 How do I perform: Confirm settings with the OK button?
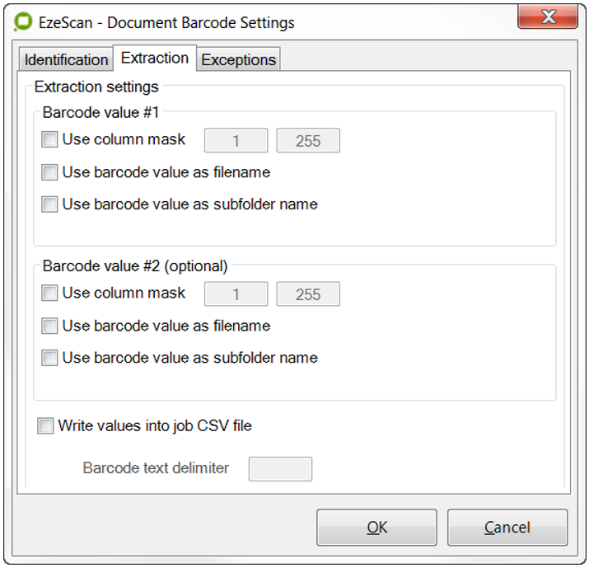click(x=377, y=527)
